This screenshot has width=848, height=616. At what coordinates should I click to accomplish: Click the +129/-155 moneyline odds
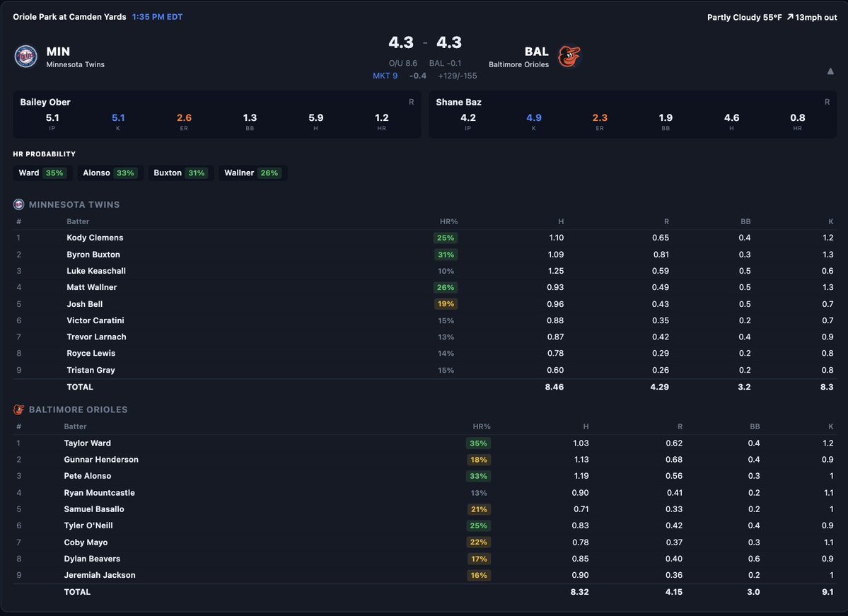pos(458,76)
